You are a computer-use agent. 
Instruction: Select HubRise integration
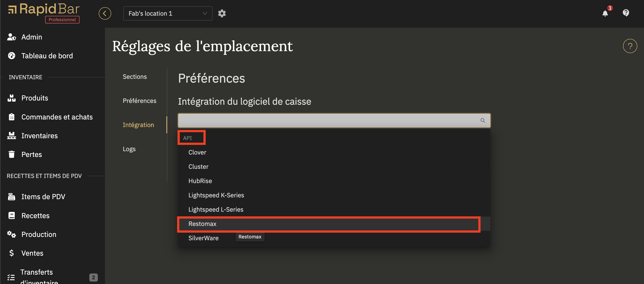coord(334,181)
